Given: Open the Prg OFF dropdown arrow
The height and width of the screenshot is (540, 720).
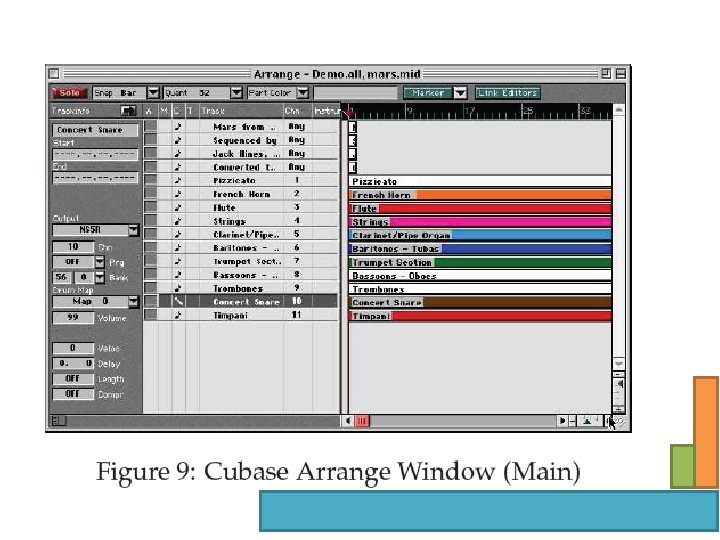Looking at the screenshot, I should pos(99,262).
